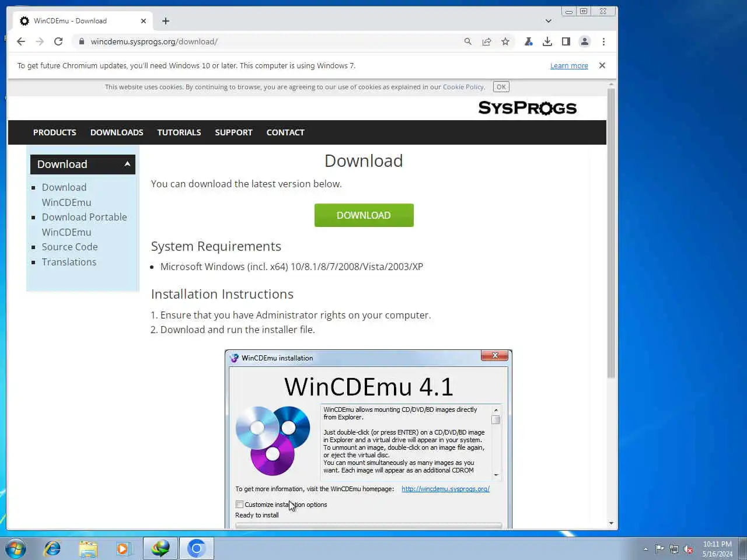Click the browser forward arrow

(x=40, y=41)
